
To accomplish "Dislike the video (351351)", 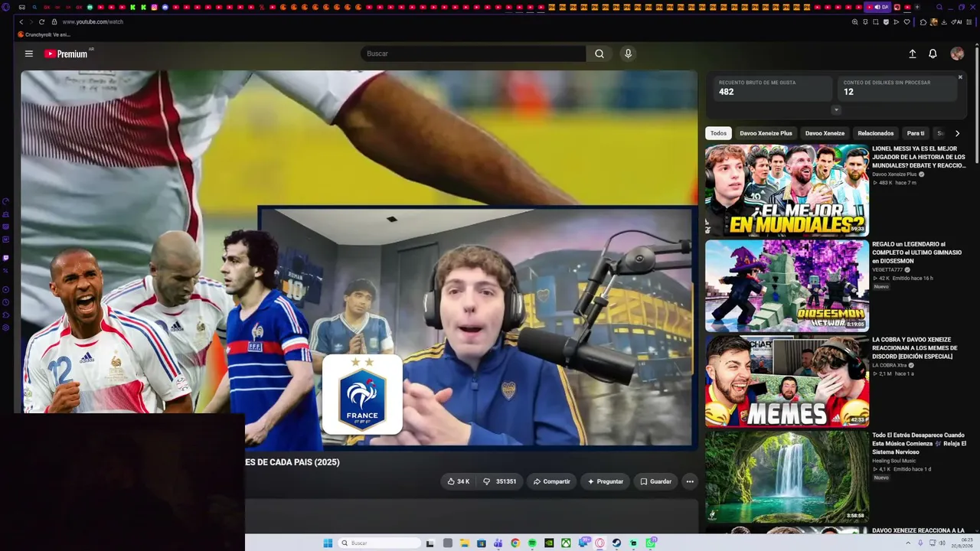I will click(x=500, y=481).
